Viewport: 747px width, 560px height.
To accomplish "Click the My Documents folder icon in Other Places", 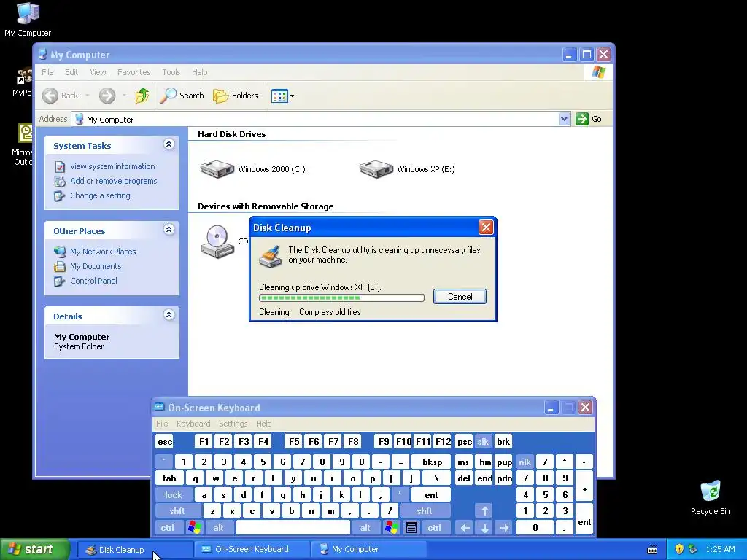I will [60, 267].
